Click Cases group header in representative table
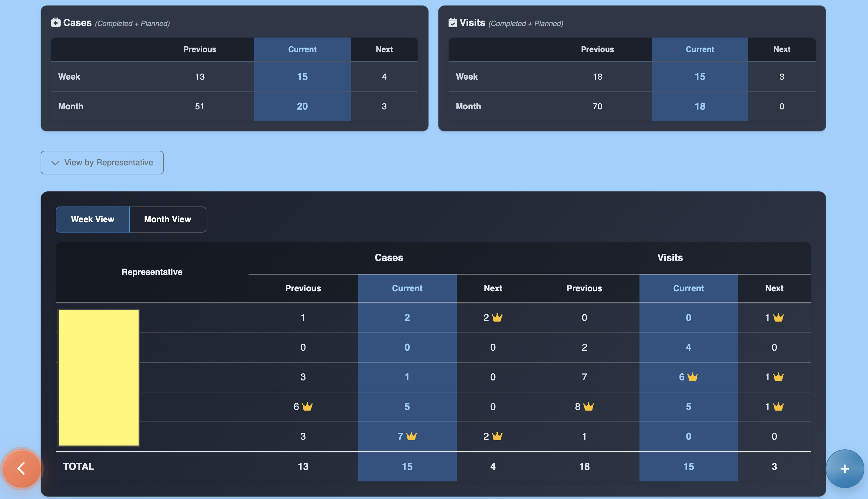 coord(389,258)
